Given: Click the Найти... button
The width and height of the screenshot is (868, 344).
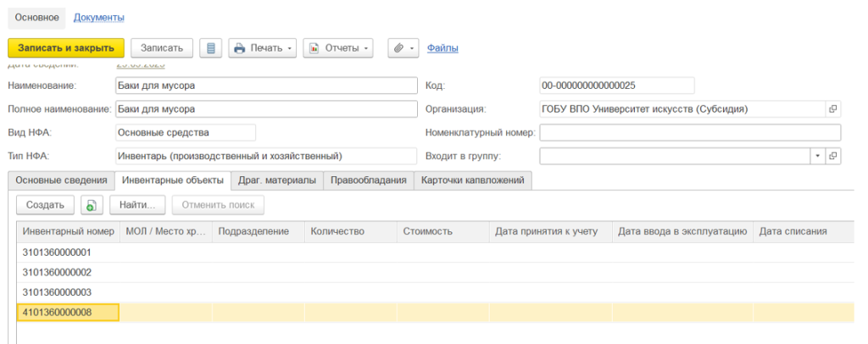Looking at the screenshot, I should pyautogui.click(x=137, y=205).
